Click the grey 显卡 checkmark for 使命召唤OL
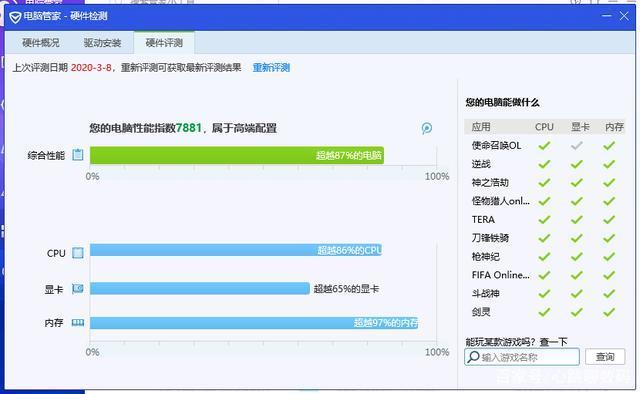Viewport: 640px width, 394px height. click(576, 145)
